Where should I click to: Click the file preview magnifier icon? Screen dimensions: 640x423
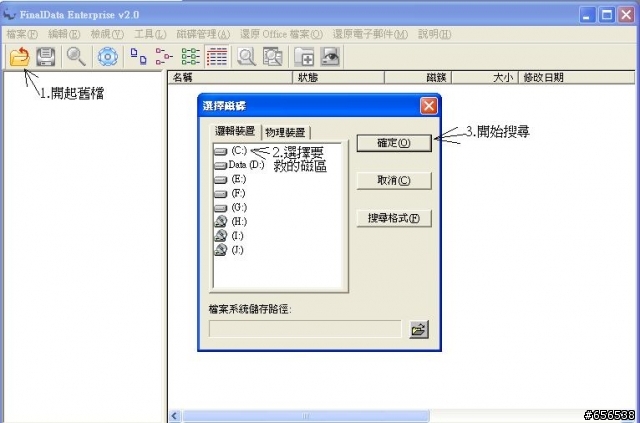click(x=246, y=56)
